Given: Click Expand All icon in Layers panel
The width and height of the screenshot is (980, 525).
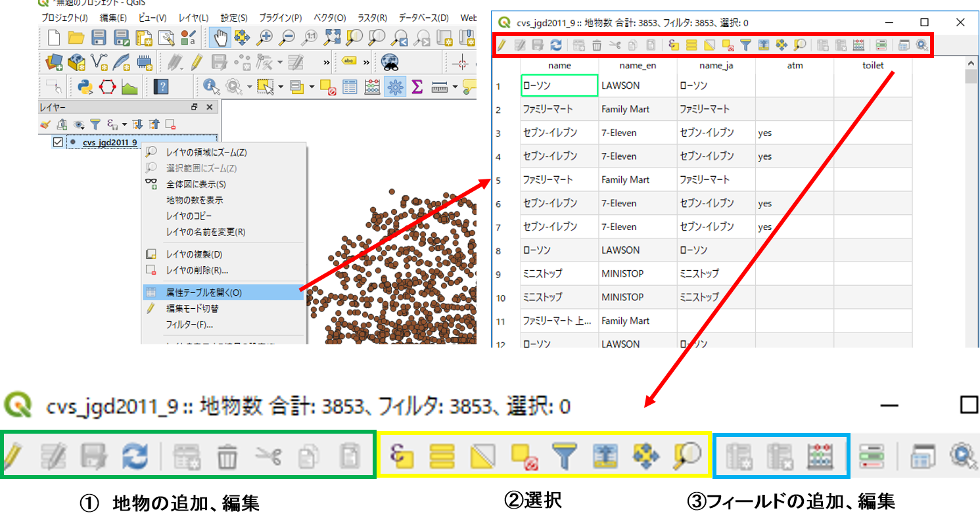Looking at the screenshot, I should (137, 124).
